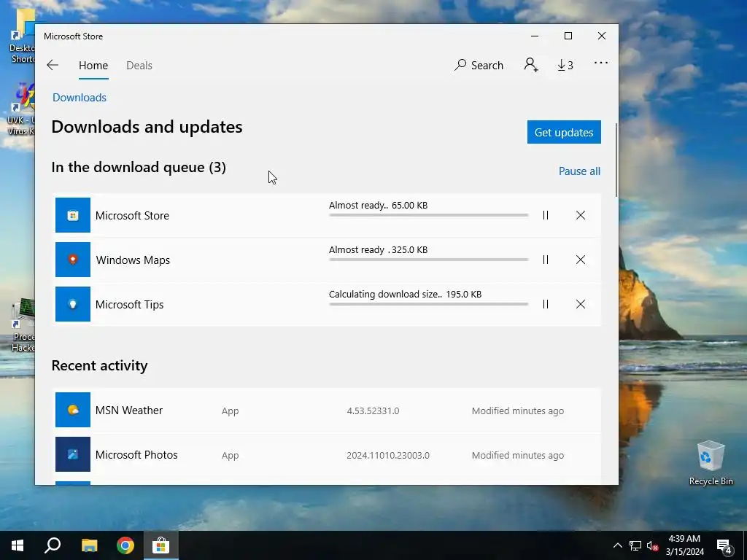The height and width of the screenshot is (560, 747).
Task: Open the Microsoft Photos recent activity row
Action: point(328,454)
